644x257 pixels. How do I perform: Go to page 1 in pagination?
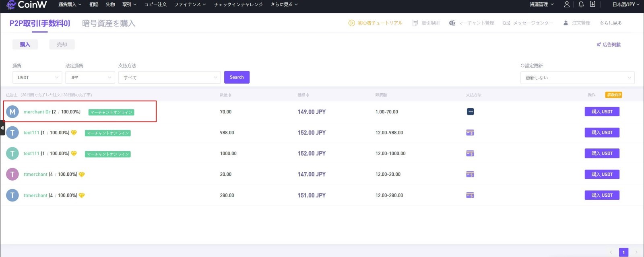(x=623, y=252)
